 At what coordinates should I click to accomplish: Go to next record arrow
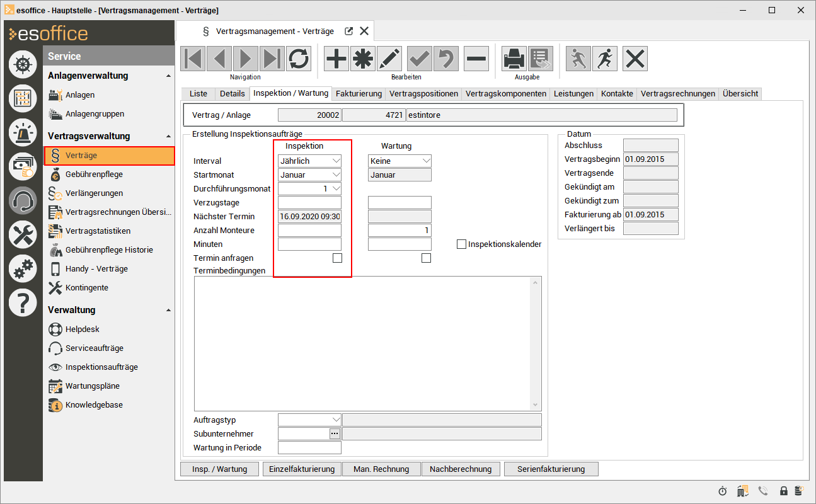246,59
